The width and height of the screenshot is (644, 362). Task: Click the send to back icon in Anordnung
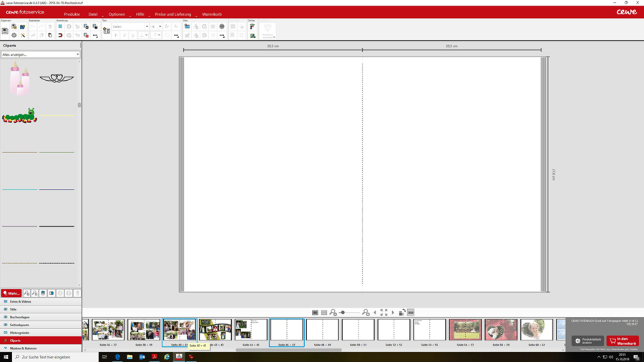[x=95, y=26]
